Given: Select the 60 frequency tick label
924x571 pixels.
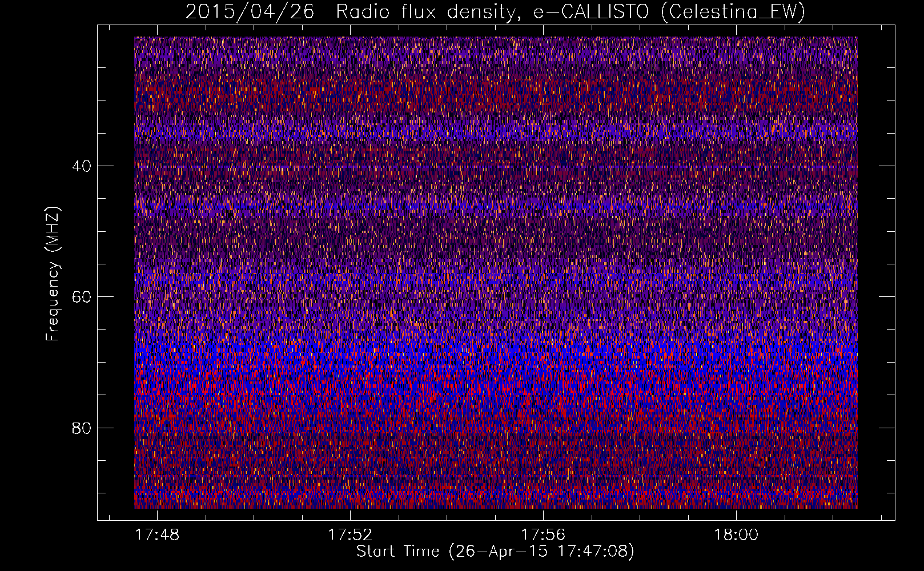Looking at the screenshot, I should (82, 297).
